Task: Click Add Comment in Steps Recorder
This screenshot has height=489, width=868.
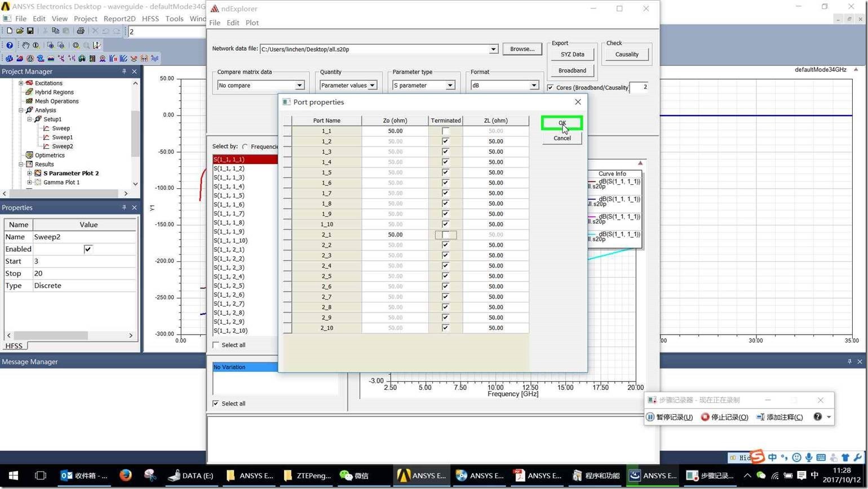Action: 780,417
